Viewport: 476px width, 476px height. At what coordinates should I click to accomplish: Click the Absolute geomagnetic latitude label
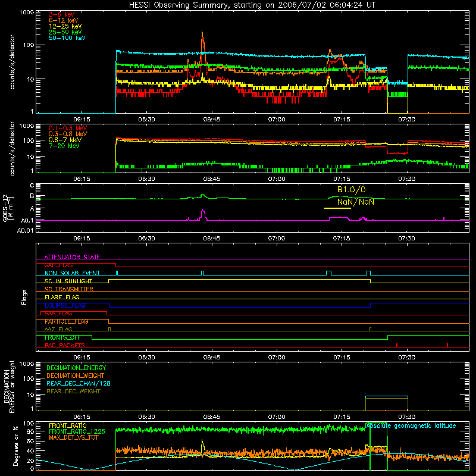[411, 425]
